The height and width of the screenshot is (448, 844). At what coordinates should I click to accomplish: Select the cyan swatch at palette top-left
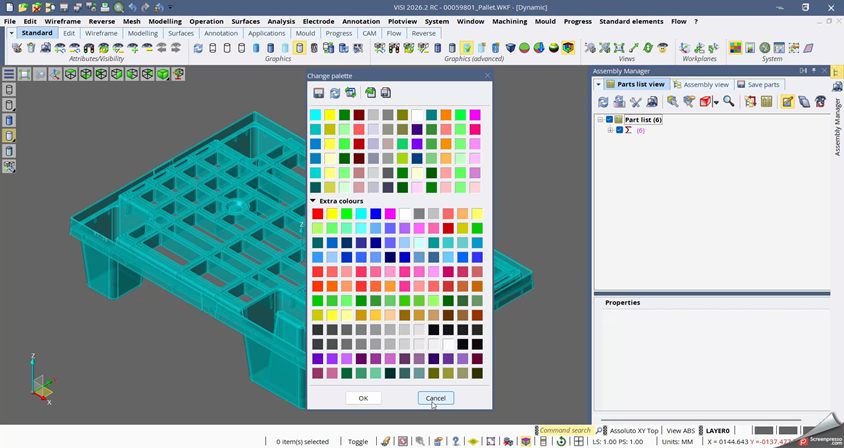pyautogui.click(x=315, y=115)
